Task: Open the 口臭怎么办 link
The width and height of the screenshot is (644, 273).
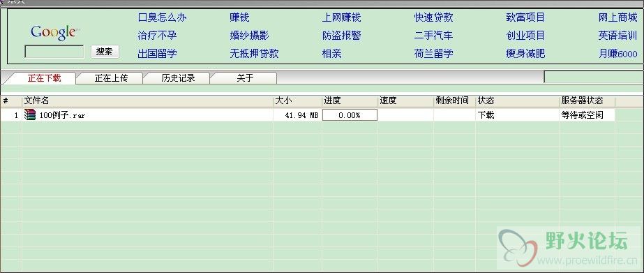Action: pyautogui.click(x=163, y=17)
